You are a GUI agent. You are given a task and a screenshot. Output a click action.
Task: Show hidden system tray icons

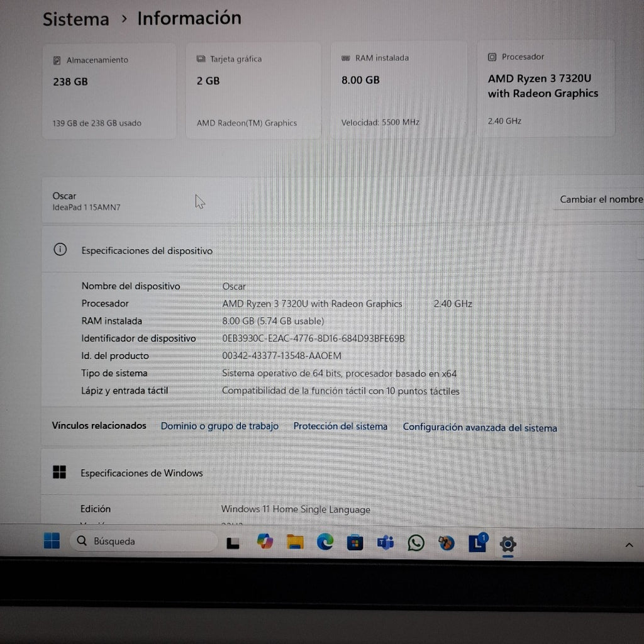pos(629,545)
